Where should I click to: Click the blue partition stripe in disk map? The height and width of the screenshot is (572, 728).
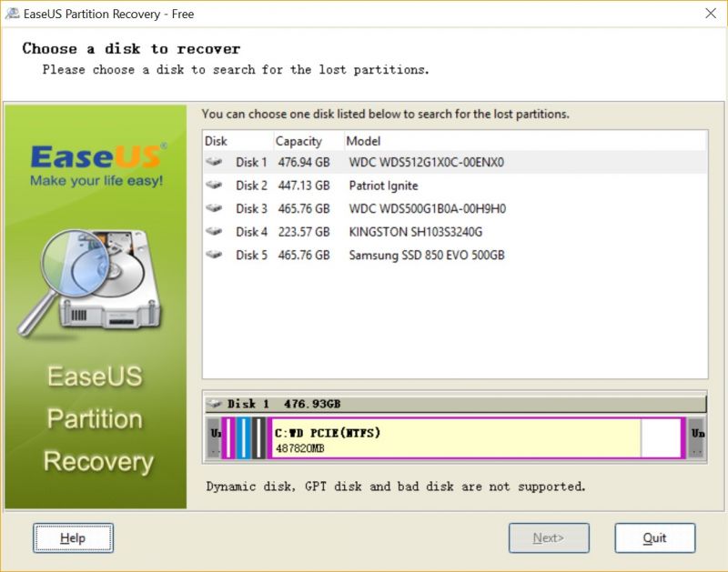pyautogui.click(x=243, y=438)
